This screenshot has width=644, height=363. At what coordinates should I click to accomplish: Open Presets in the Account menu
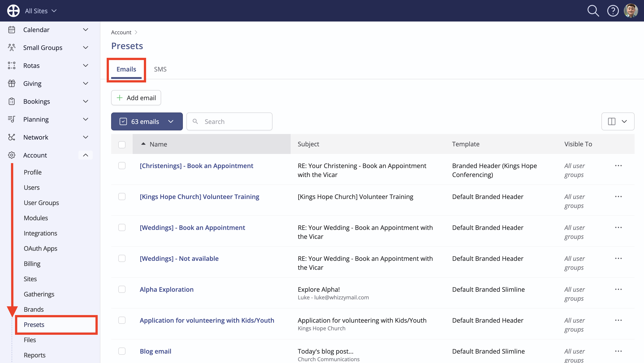coord(34,325)
